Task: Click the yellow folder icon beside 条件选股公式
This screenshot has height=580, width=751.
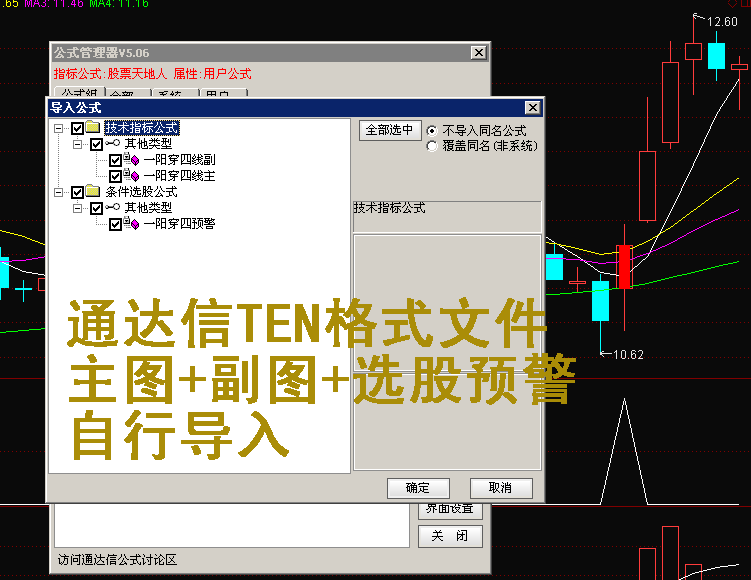Action: coord(92,192)
